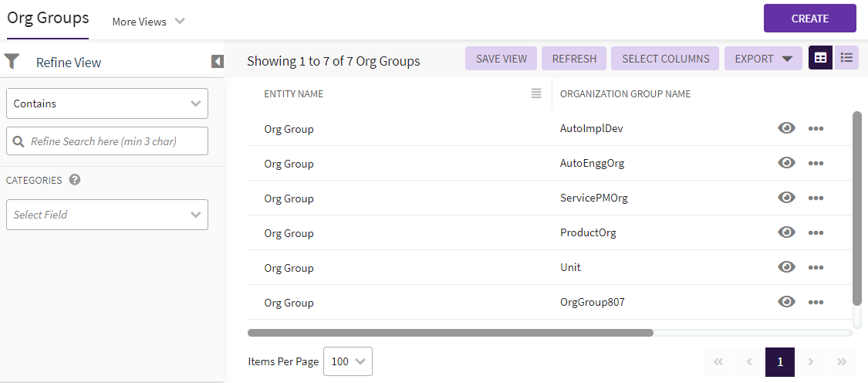Viewport: 868px width, 383px height.
Task: Collapse the Refine View panel arrow
Action: click(x=218, y=62)
